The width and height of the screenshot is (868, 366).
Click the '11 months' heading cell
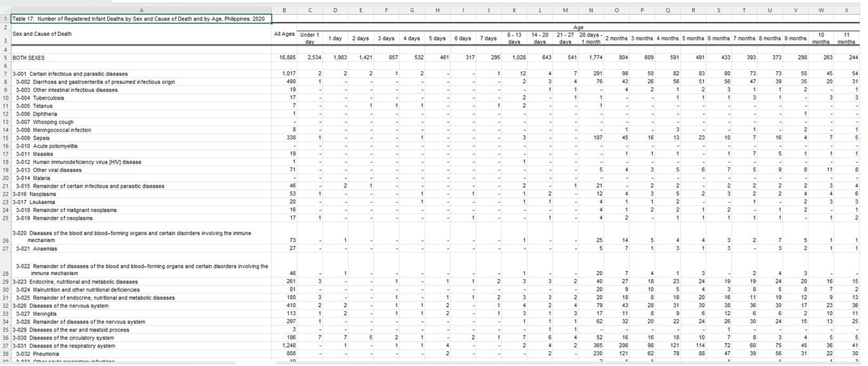coord(846,37)
